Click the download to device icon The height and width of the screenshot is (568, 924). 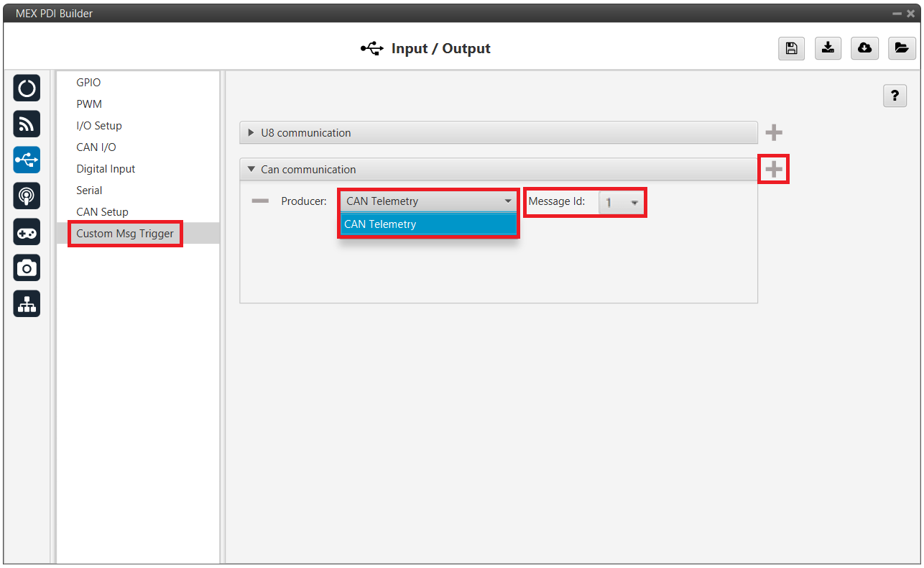tap(828, 48)
